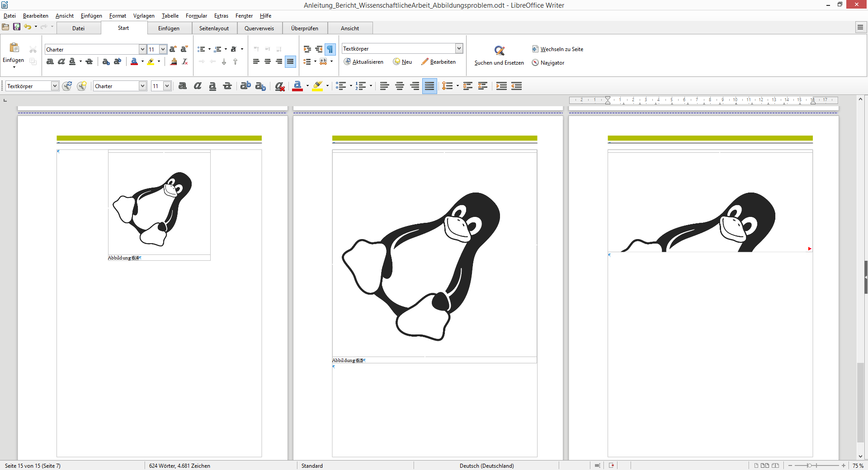Open the Tabelle menu
Viewport: 868px width, 470px height.
point(170,16)
